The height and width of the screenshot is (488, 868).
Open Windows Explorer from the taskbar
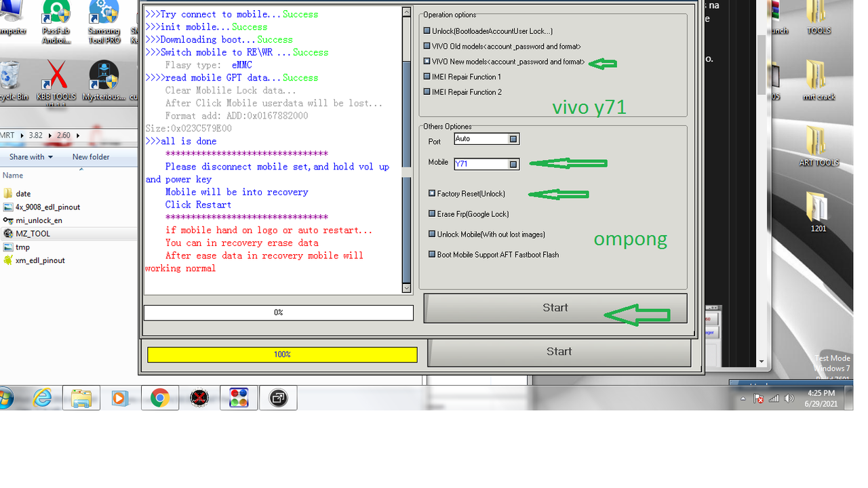click(x=81, y=398)
